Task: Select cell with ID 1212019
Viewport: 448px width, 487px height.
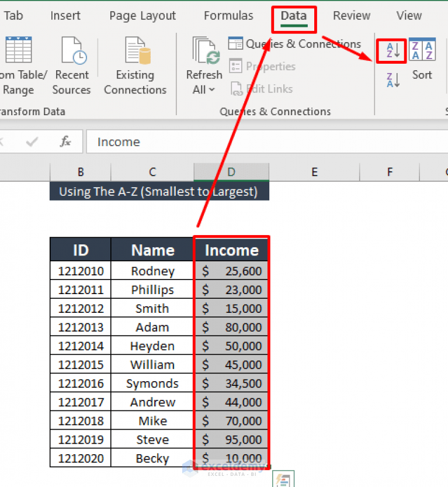Action: pos(81,440)
